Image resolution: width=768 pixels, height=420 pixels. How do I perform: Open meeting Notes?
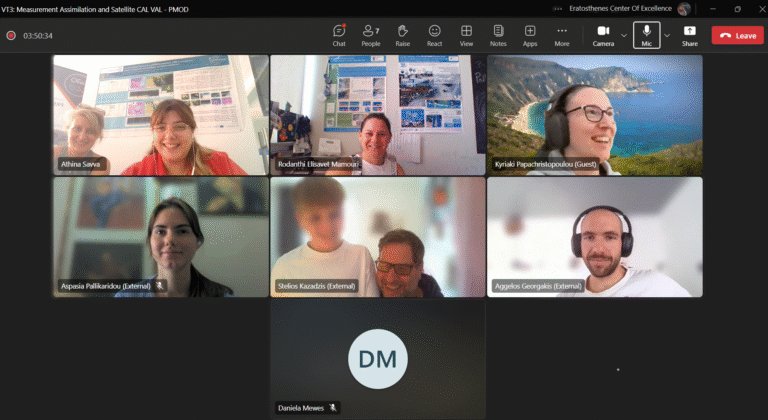pyautogui.click(x=498, y=35)
